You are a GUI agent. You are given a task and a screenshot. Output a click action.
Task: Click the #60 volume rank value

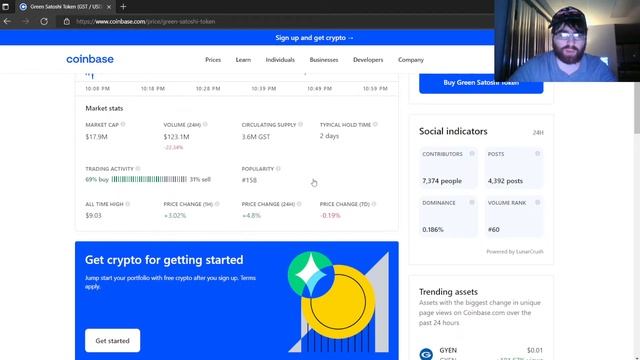tap(493, 229)
